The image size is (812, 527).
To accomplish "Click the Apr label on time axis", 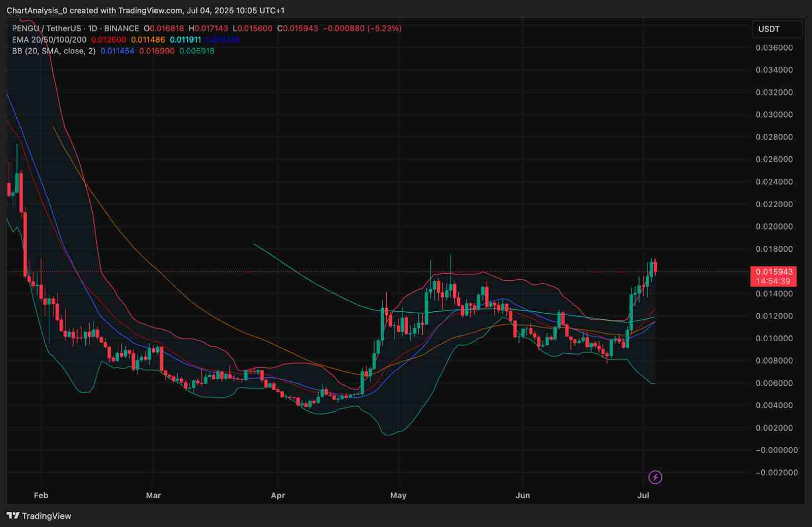I will (278, 495).
